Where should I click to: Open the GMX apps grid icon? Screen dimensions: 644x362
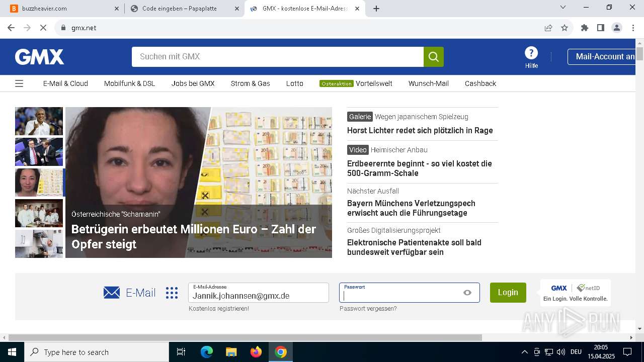pyautogui.click(x=172, y=293)
